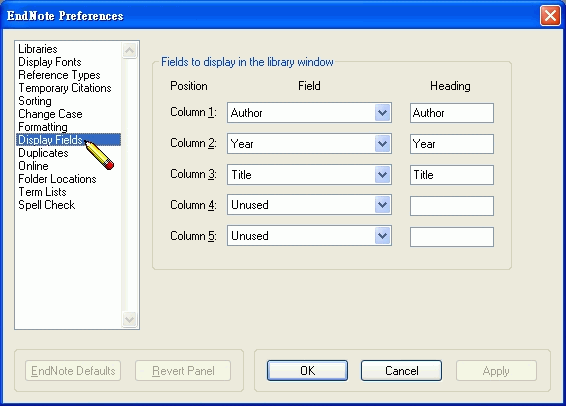Click the Cancel button
Screen dimensions: 566x406
[401, 371]
